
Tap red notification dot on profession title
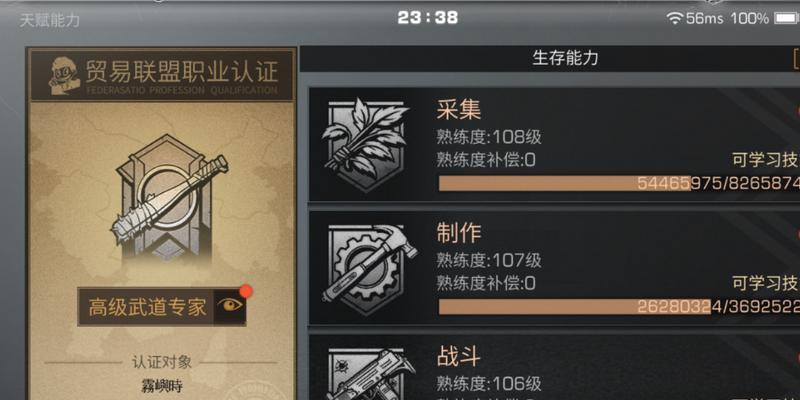coord(246,291)
